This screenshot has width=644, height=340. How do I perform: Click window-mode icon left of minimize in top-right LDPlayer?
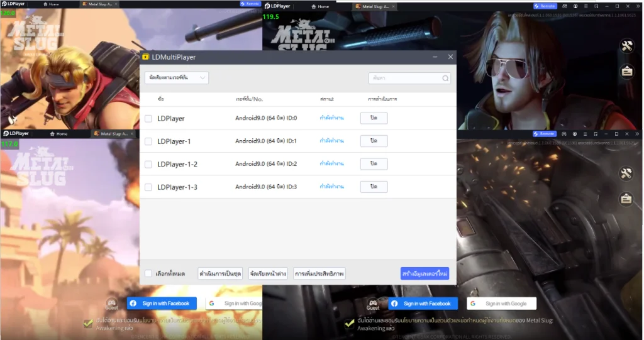596,6
